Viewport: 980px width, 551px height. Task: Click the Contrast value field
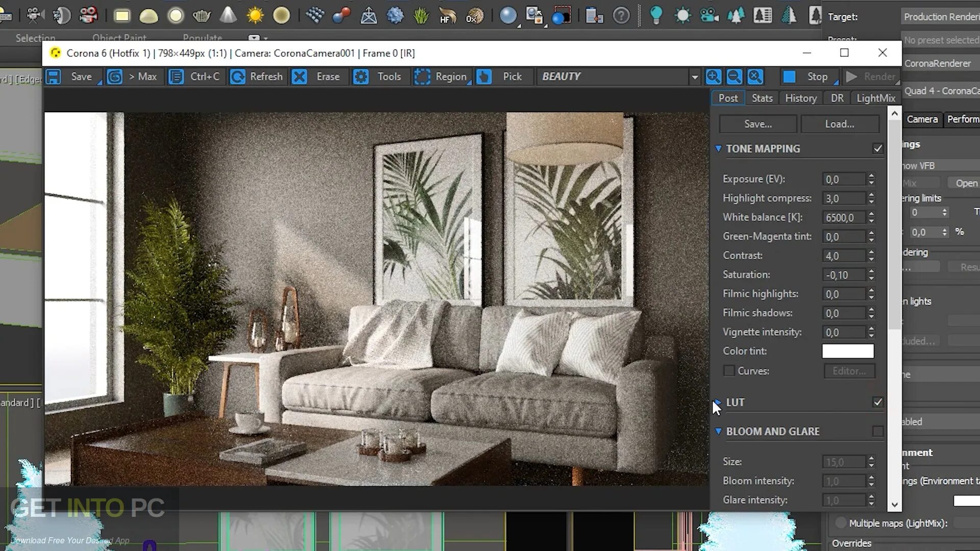coord(844,256)
